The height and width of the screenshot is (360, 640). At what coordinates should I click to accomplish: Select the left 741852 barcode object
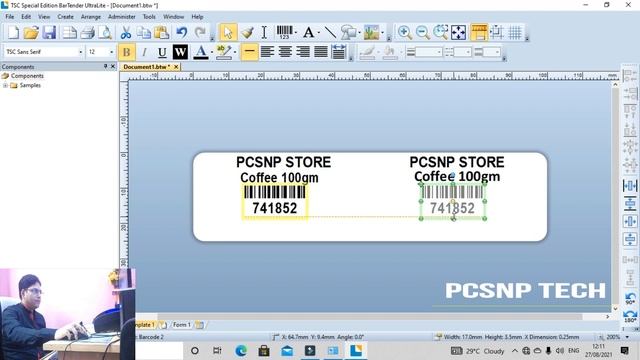click(275, 201)
